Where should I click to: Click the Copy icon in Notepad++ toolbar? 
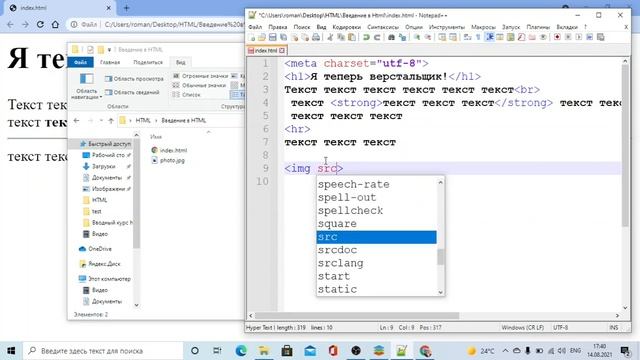pos(340,37)
